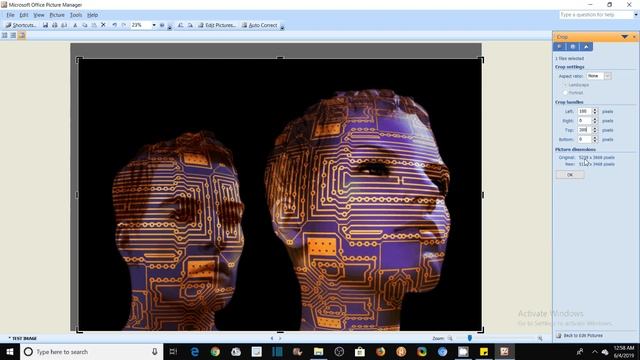Increment the Top crop spinner
This screenshot has height=360, width=640.
pos(595,128)
